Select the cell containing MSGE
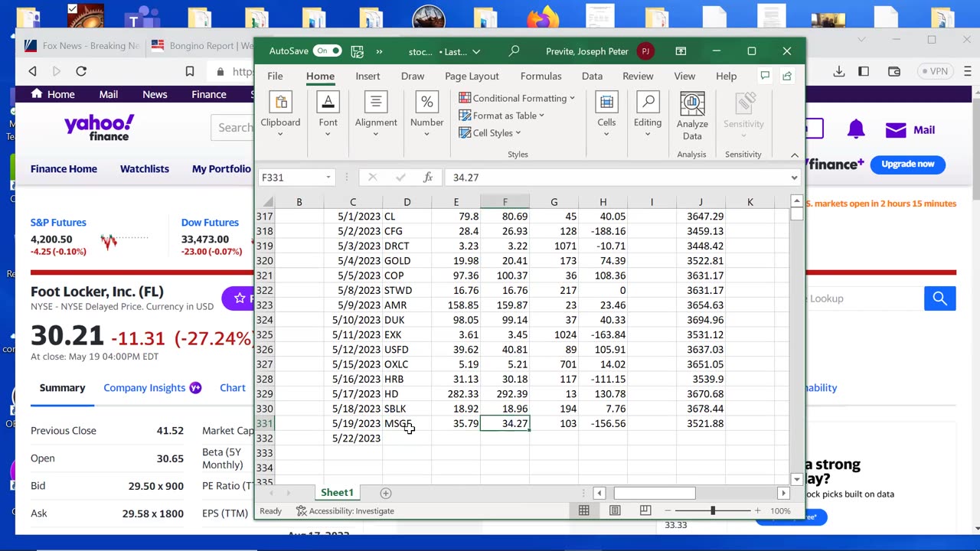Screen dimensions: 980x551 [x=407, y=423]
